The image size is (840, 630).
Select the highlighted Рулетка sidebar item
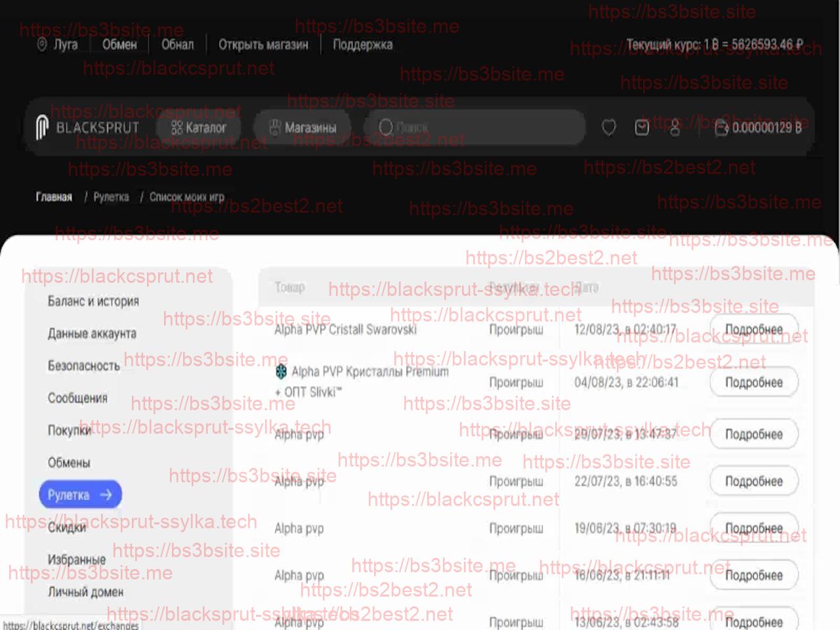coord(81,495)
